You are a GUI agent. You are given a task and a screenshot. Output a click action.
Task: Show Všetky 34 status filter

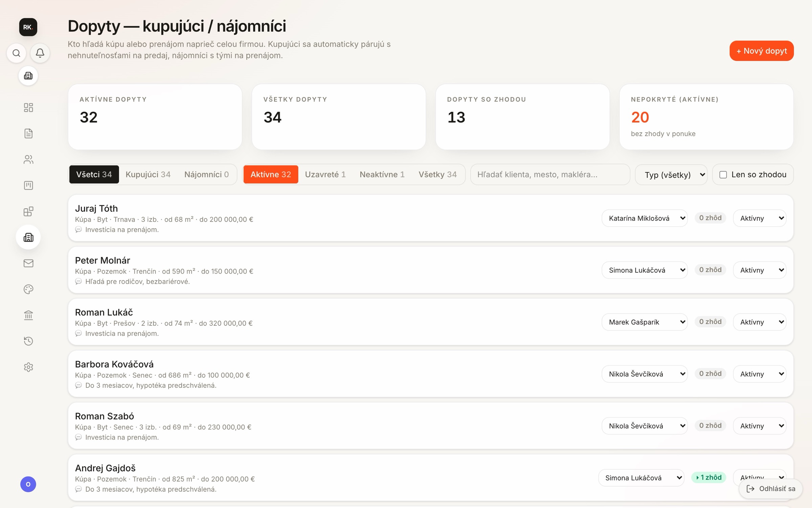[x=437, y=174]
